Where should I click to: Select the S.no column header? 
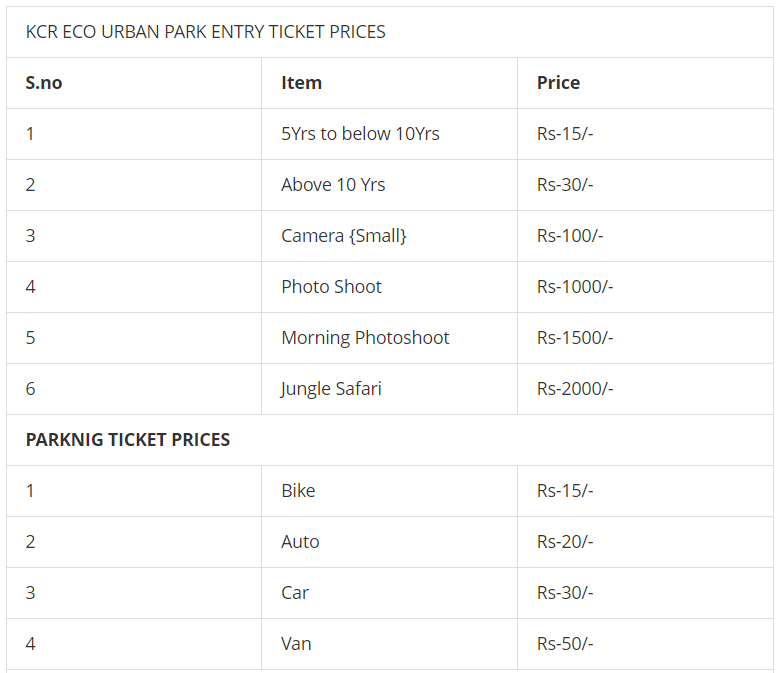44,83
